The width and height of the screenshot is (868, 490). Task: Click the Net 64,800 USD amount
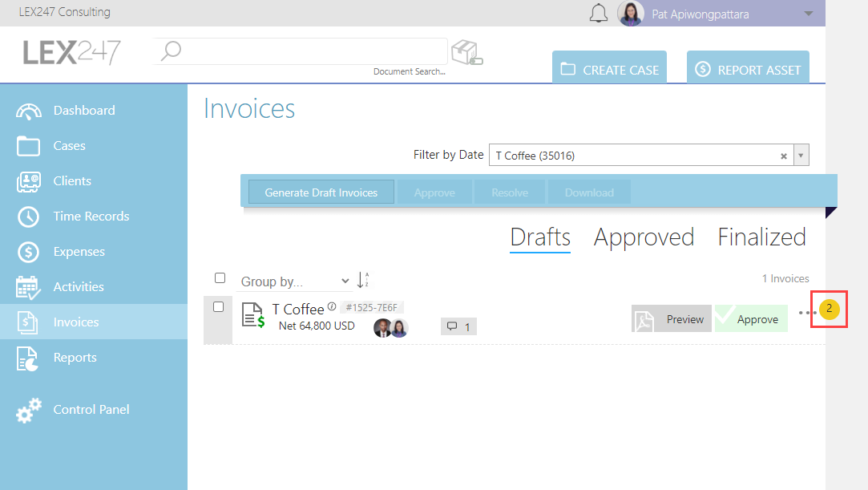click(317, 326)
